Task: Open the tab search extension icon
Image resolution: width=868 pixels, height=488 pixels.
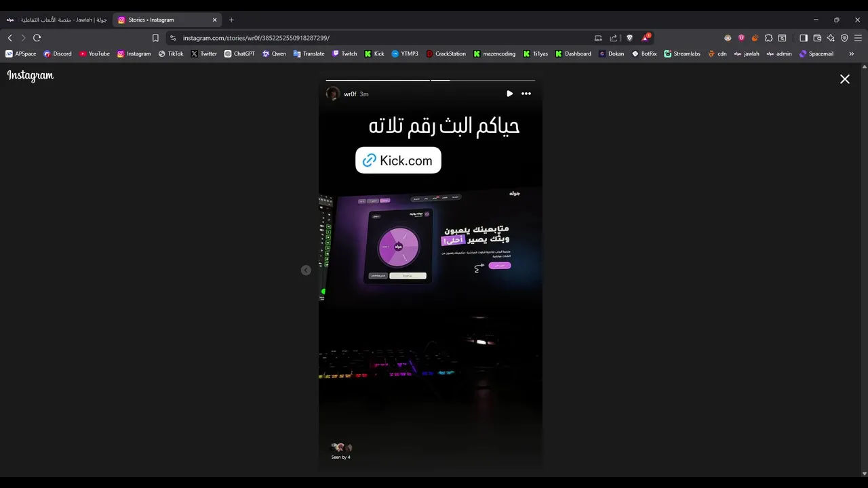Action: (x=782, y=38)
